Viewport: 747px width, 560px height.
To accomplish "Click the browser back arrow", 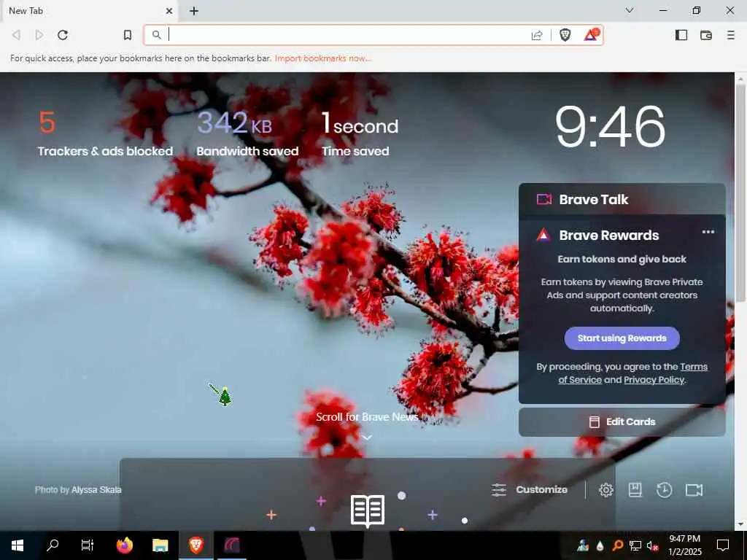I will pos(16,35).
